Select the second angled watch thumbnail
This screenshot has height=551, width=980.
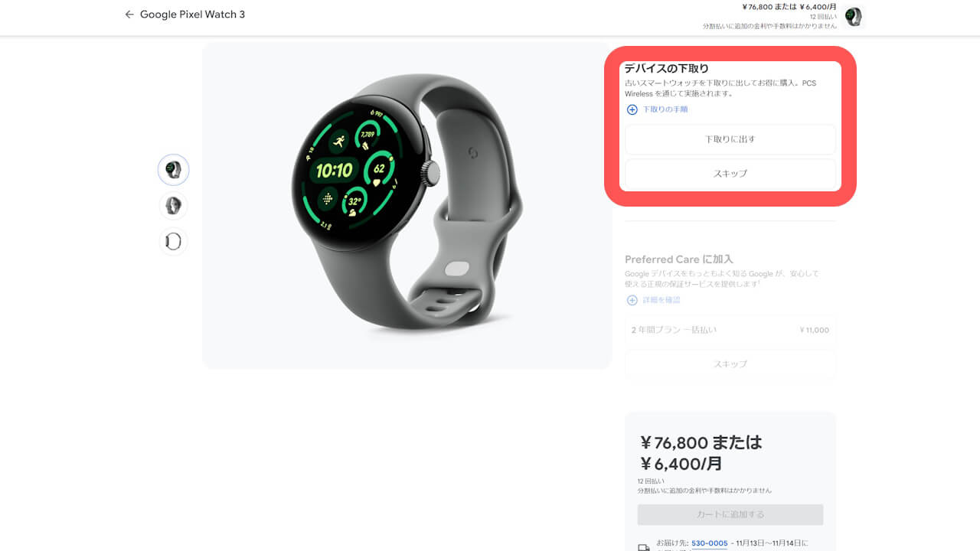(174, 205)
